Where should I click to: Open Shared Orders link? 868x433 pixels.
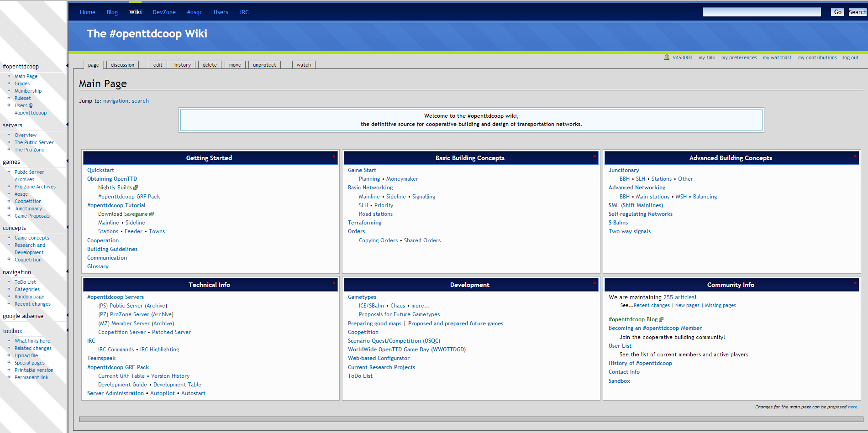tap(422, 240)
